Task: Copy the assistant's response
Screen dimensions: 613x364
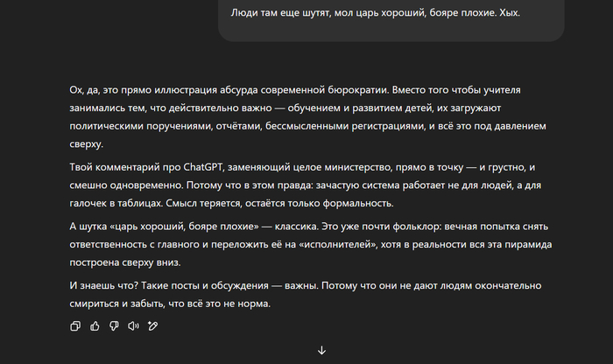Action: pos(75,326)
